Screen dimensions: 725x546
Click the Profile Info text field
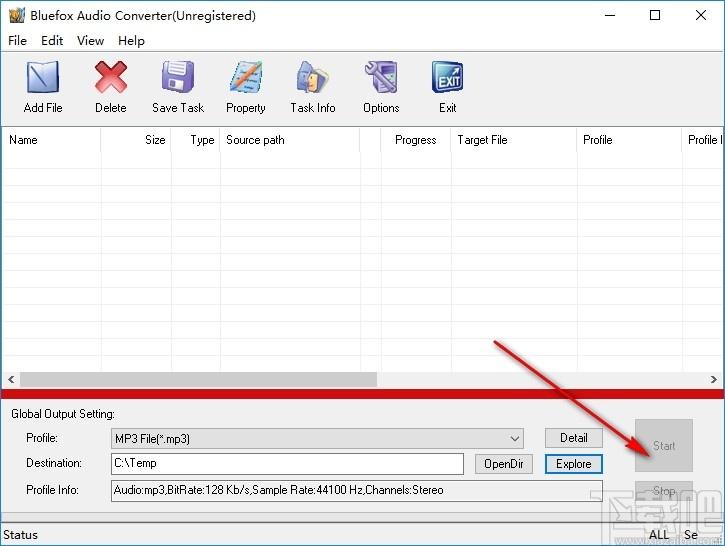coord(356,490)
